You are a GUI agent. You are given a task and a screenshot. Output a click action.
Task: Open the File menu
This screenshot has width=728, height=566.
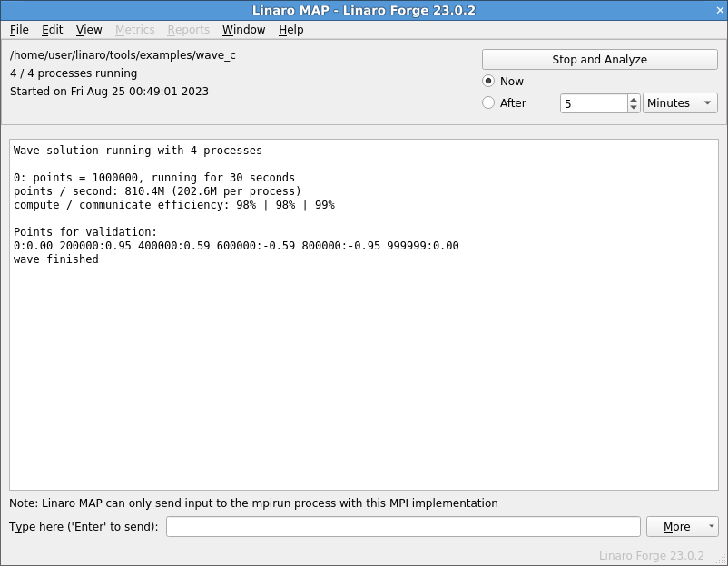click(x=19, y=30)
